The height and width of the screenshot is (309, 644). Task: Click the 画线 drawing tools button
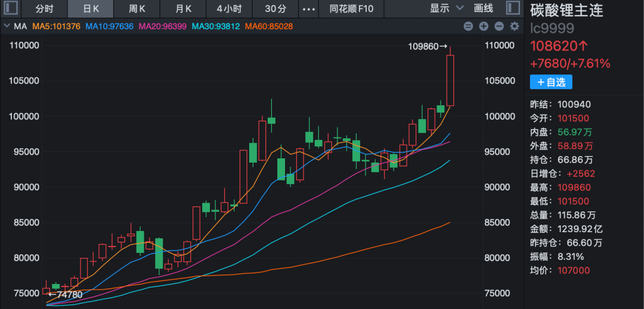tap(484, 8)
